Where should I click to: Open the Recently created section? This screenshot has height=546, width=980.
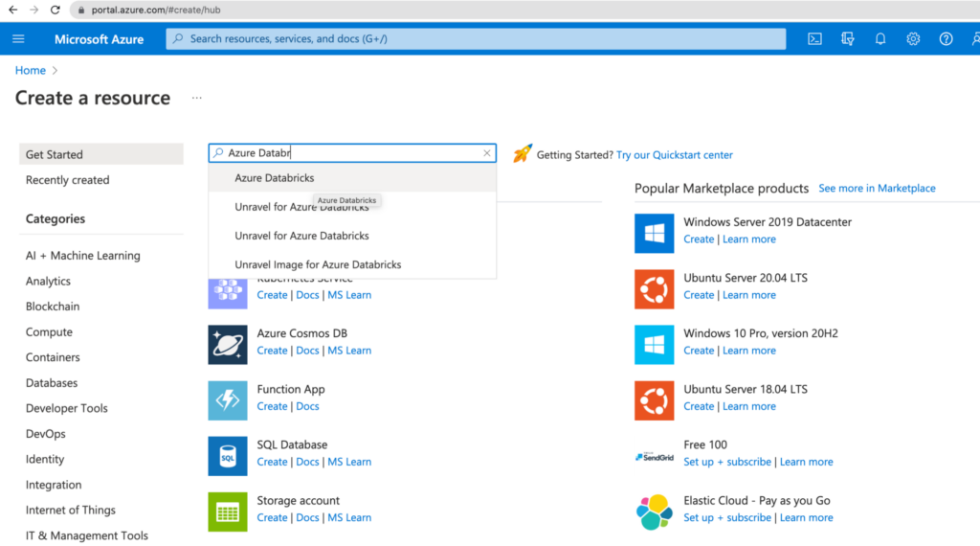(x=67, y=180)
